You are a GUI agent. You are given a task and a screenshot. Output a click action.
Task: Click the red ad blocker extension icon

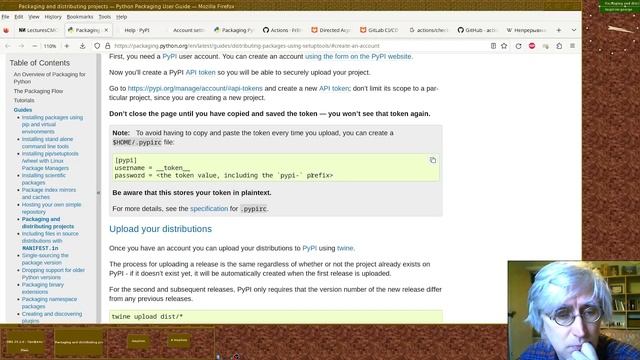[532, 46]
